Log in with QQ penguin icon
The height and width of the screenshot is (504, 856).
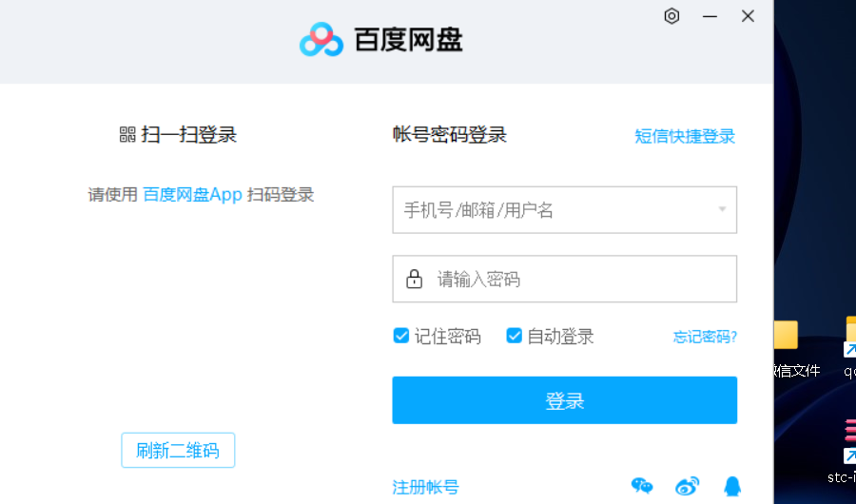732,486
